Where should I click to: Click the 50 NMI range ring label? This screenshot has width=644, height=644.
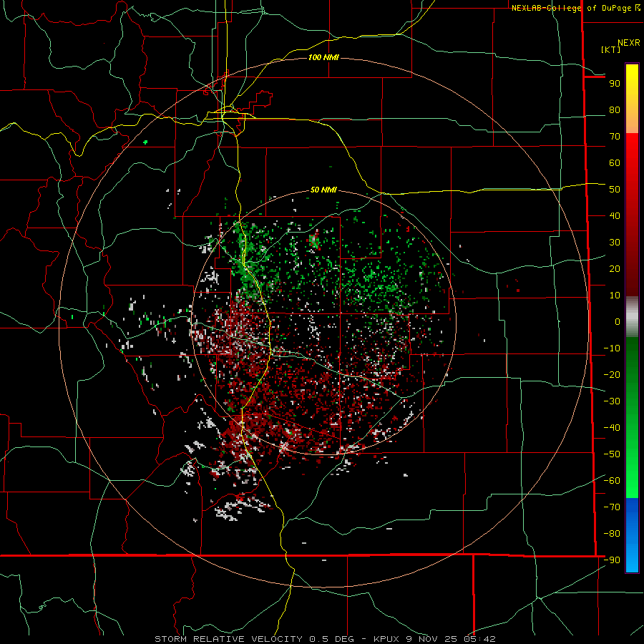point(323,190)
